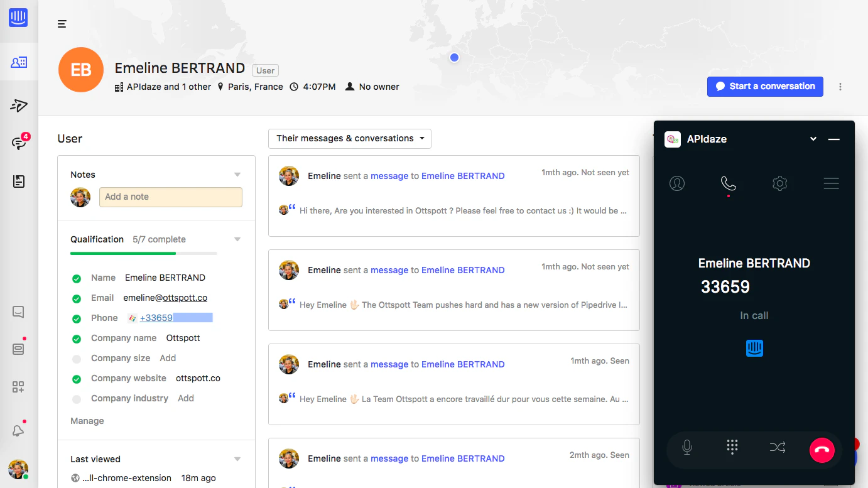868x488 pixels.
Task: Open the dialpad keypad icon
Action: tap(732, 447)
